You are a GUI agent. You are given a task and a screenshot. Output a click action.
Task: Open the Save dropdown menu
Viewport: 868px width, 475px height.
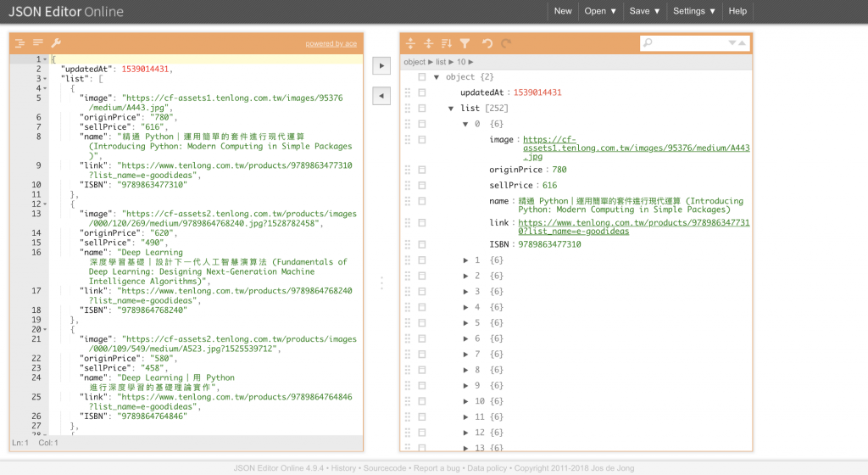644,11
